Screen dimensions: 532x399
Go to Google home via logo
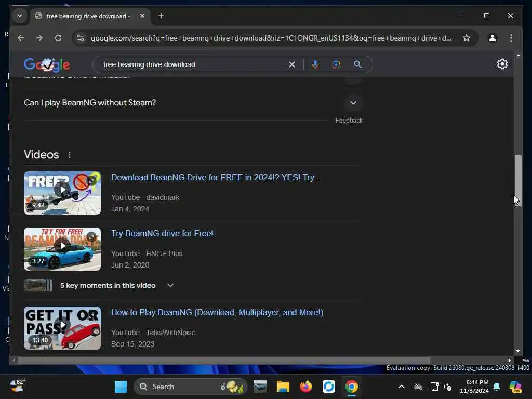coord(47,64)
